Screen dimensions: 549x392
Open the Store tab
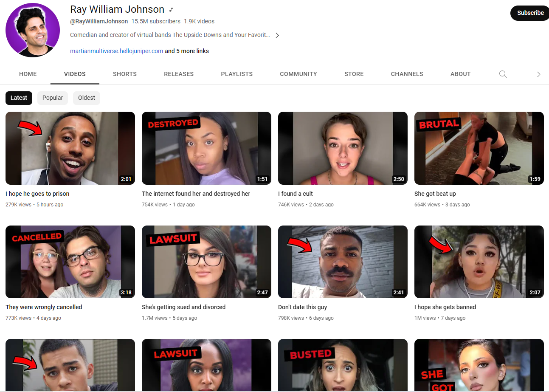[354, 74]
